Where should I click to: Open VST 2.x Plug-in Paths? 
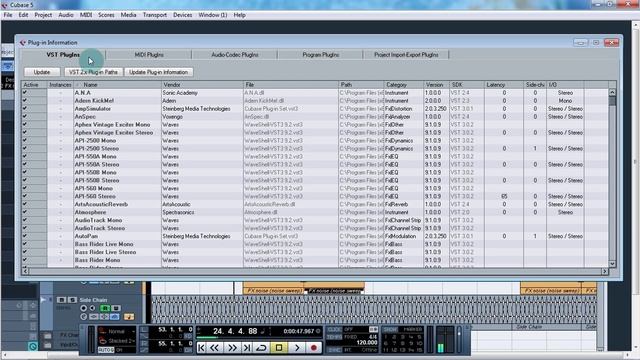(x=93, y=72)
